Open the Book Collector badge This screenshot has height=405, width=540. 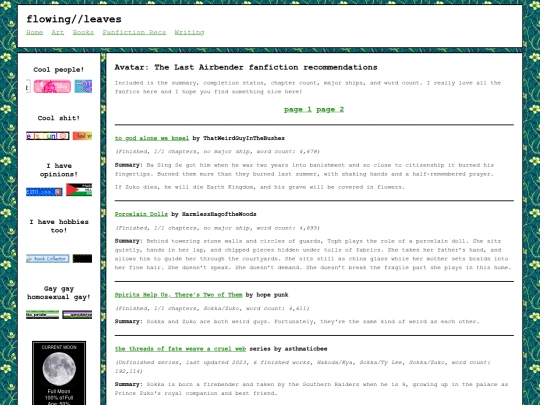(48, 259)
